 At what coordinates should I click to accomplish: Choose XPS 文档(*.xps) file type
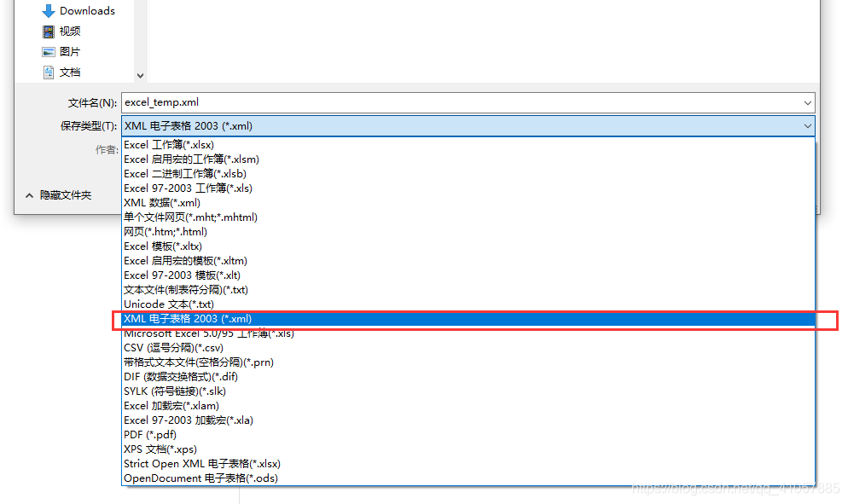468,449
